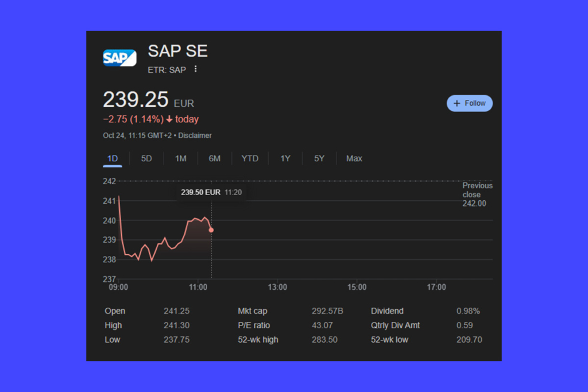The image size is (588, 392).
Task: View the 5Y price history
Action: point(319,158)
